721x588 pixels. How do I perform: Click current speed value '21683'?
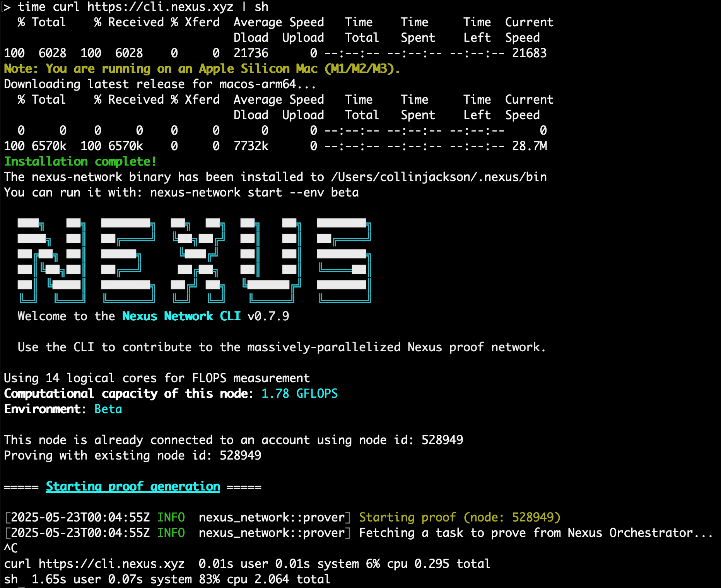point(530,53)
